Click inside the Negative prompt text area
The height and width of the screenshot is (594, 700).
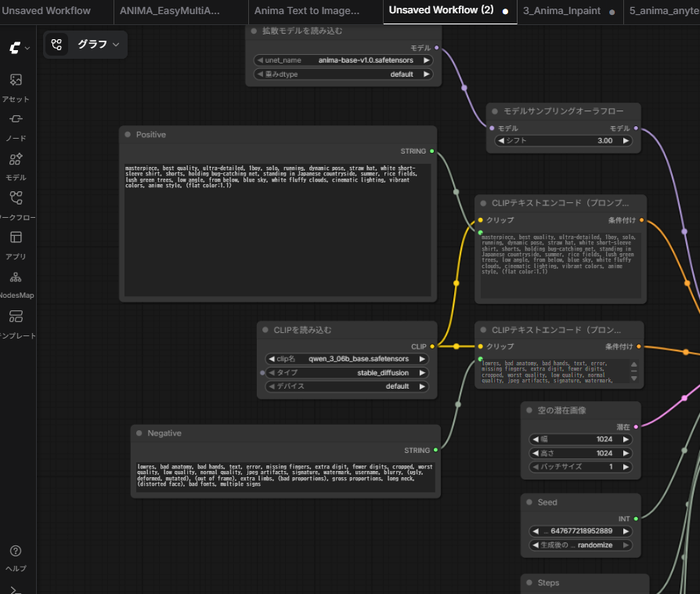pos(286,476)
